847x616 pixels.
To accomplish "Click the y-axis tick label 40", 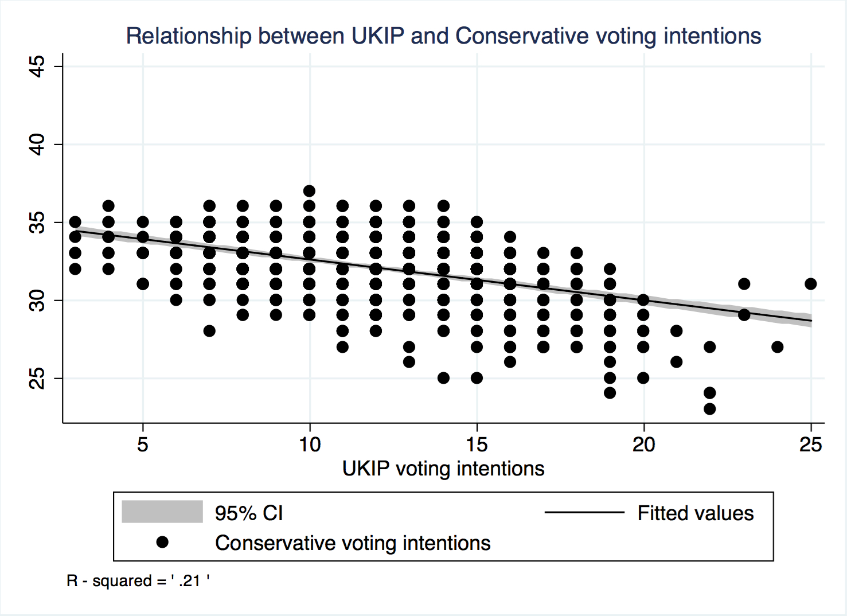I will pyautogui.click(x=37, y=145).
